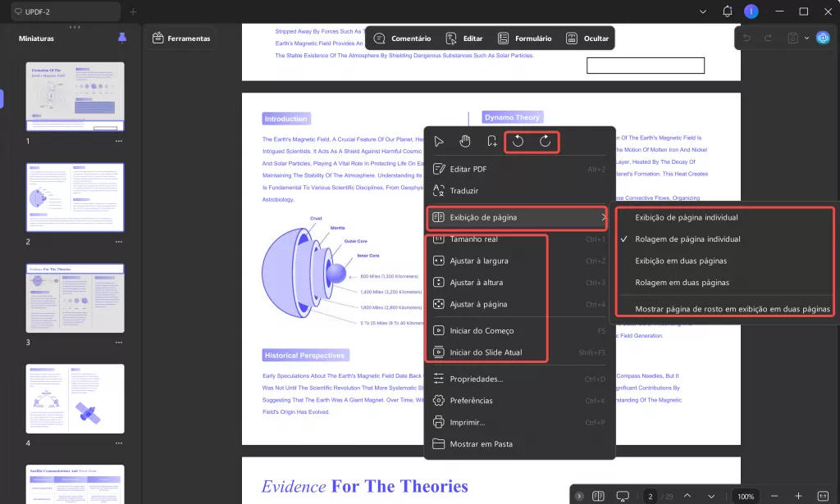
Task: Undo the last action
Action: 746,38
